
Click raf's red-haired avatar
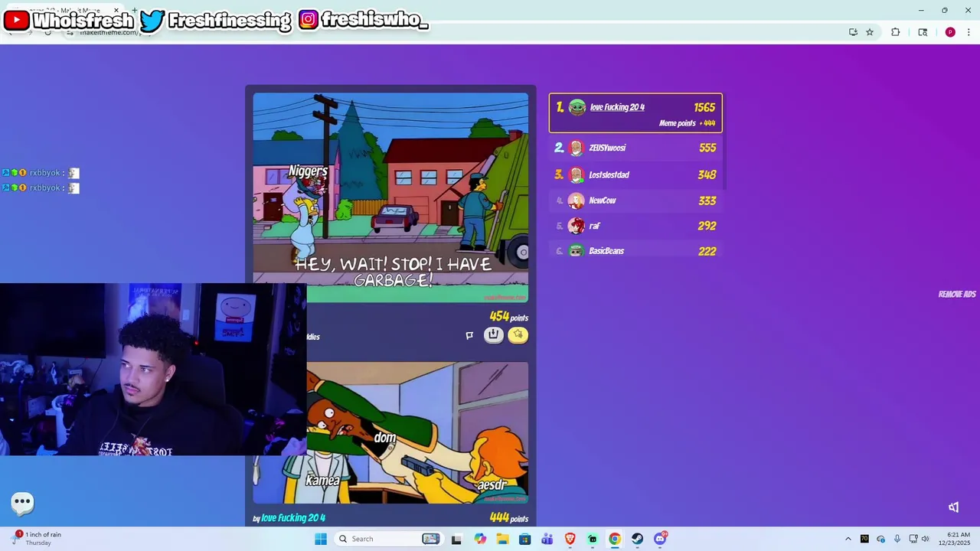(577, 226)
